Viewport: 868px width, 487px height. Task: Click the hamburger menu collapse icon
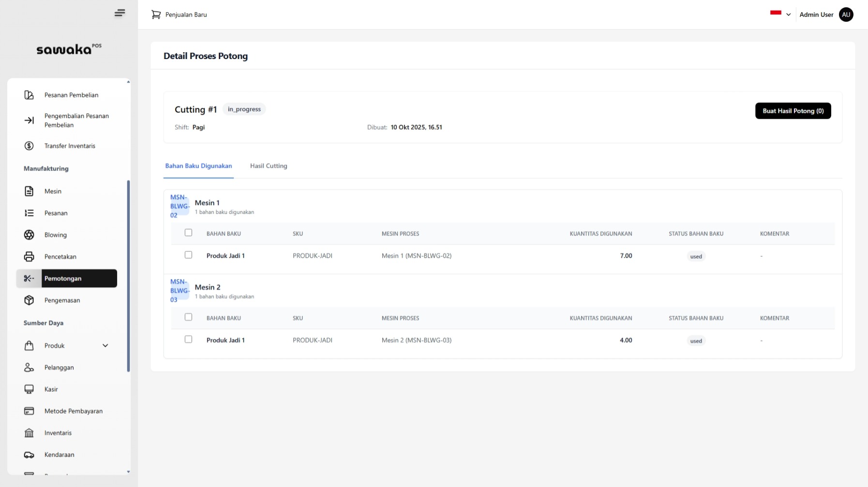[120, 13]
